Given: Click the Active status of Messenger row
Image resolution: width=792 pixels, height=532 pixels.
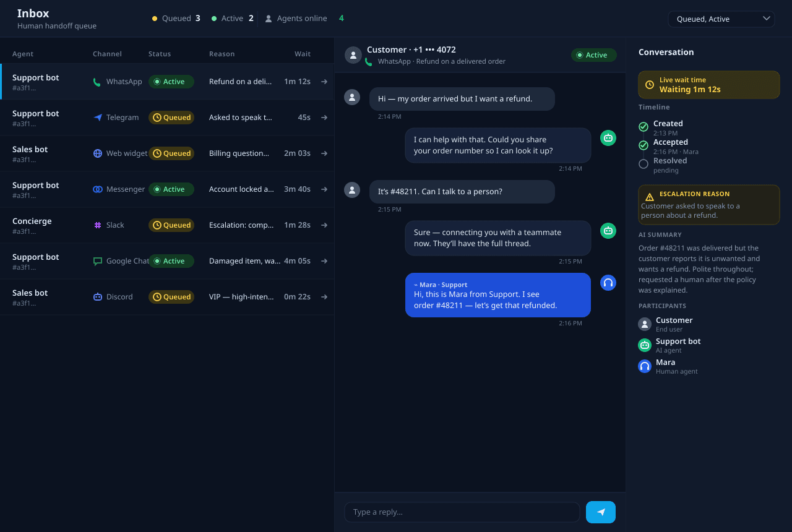Looking at the screenshot, I should [x=171, y=189].
